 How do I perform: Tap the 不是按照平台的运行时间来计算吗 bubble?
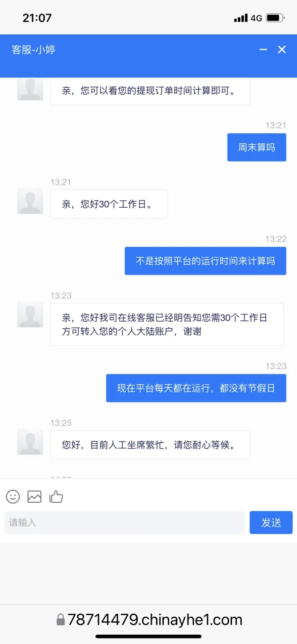point(205,261)
